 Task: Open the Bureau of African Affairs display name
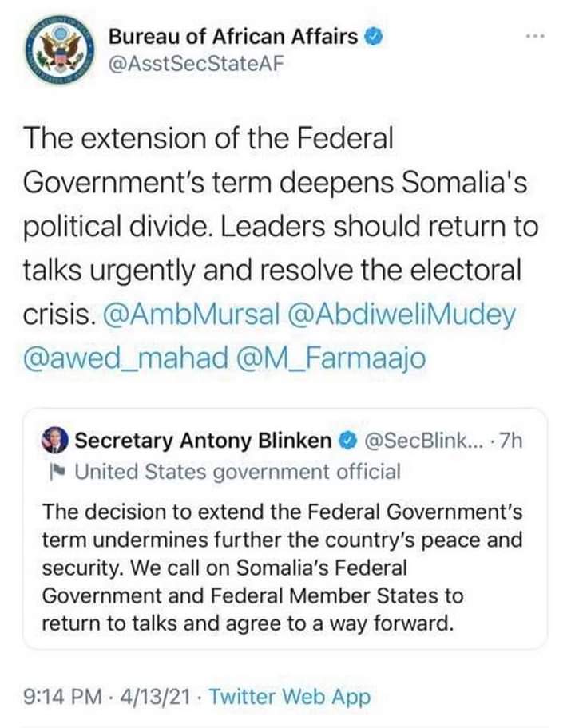[x=232, y=36]
